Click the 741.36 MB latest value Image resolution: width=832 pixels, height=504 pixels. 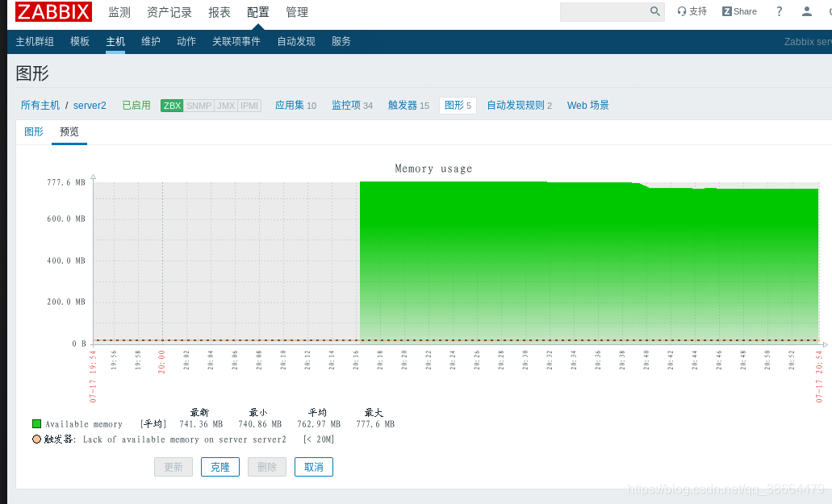coord(201,424)
